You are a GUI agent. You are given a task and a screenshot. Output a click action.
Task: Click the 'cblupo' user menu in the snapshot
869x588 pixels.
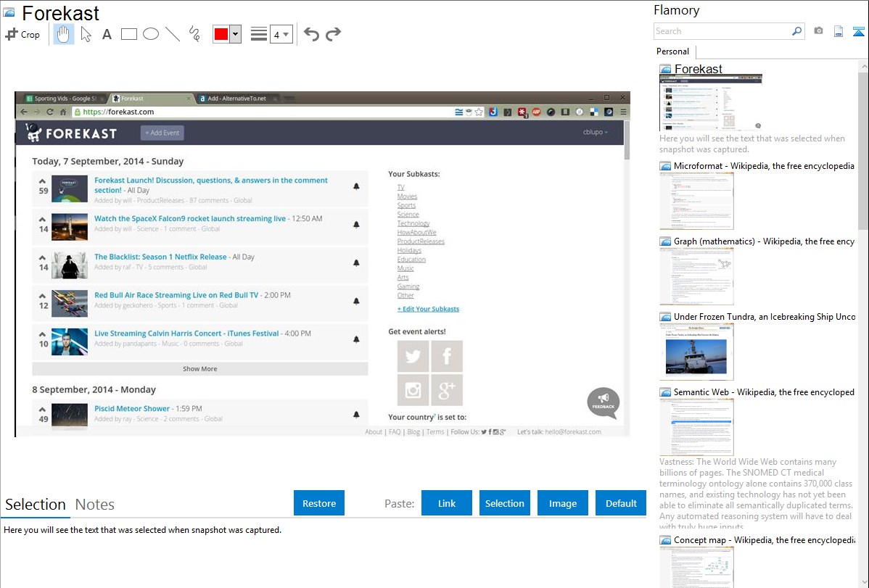[x=596, y=132]
